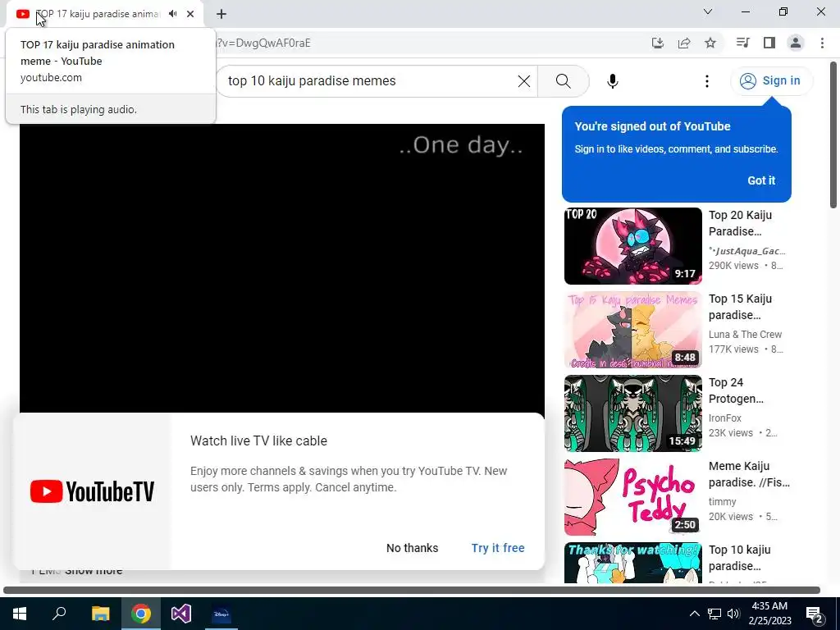The width and height of the screenshot is (840, 630).
Task: Open the Disney+ taskbar app
Action: [x=221, y=614]
